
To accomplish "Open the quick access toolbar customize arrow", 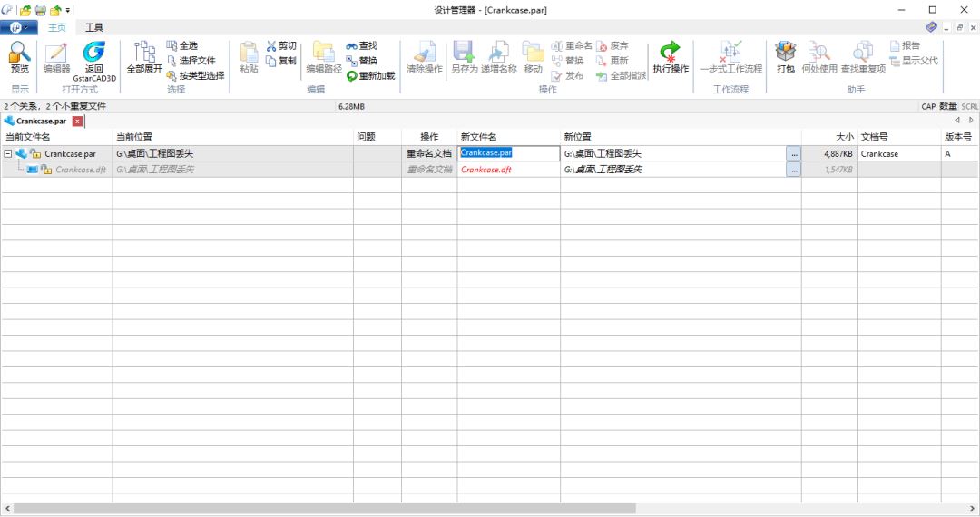I will [68, 10].
